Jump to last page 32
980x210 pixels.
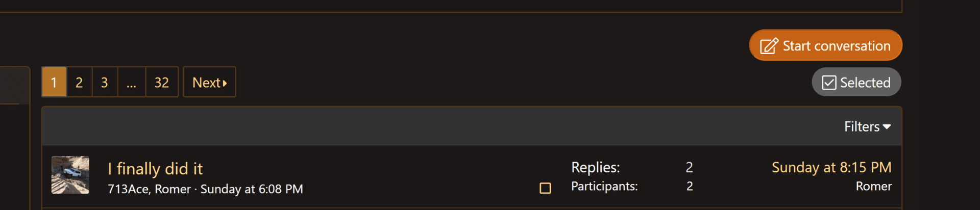point(162,82)
